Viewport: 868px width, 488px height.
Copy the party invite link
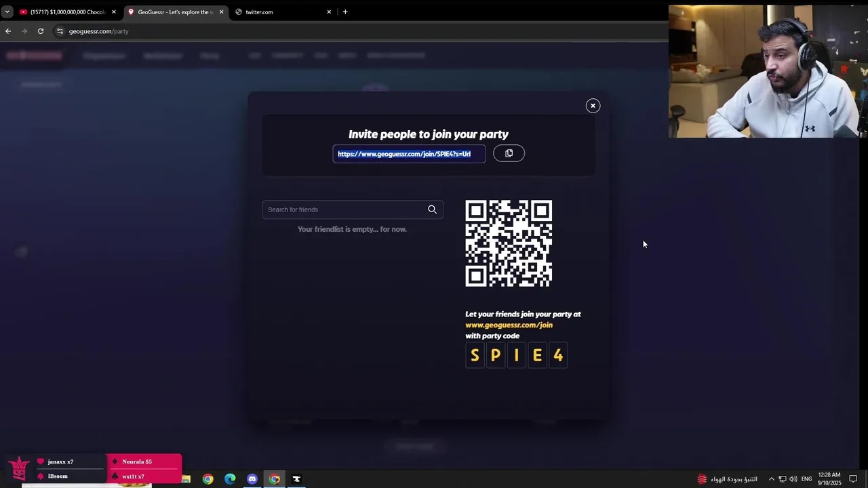coord(509,153)
